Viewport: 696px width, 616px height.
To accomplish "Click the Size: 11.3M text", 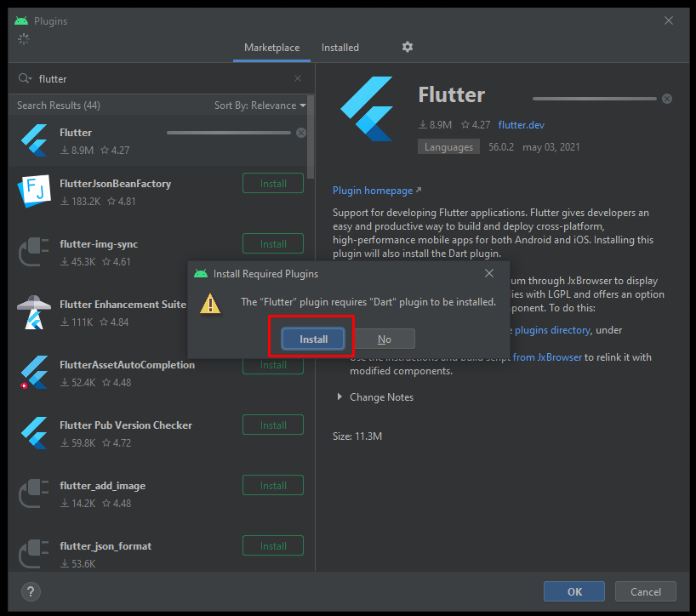I will tap(357, 436).
